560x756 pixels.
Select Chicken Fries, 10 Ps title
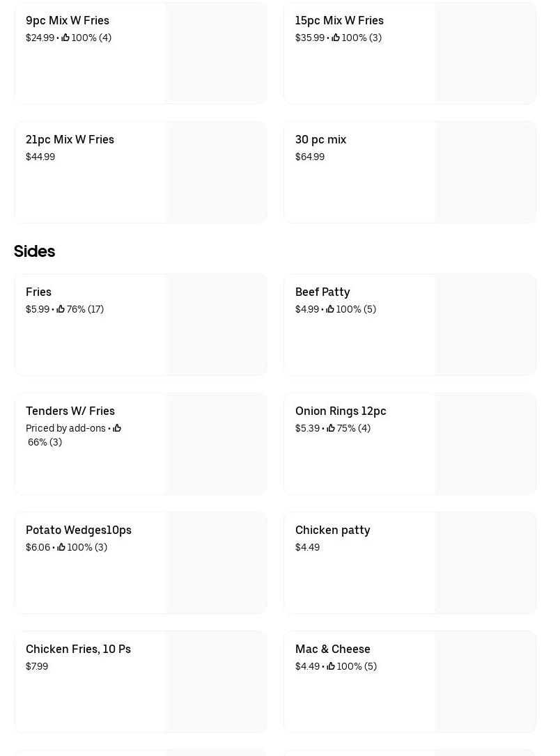coord(78,649)
